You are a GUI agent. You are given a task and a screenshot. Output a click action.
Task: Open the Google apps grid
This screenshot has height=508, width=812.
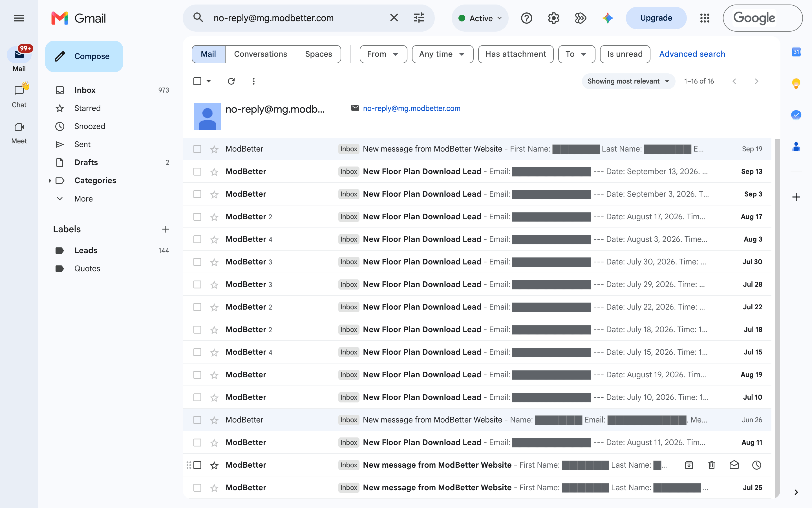[705, 18]
